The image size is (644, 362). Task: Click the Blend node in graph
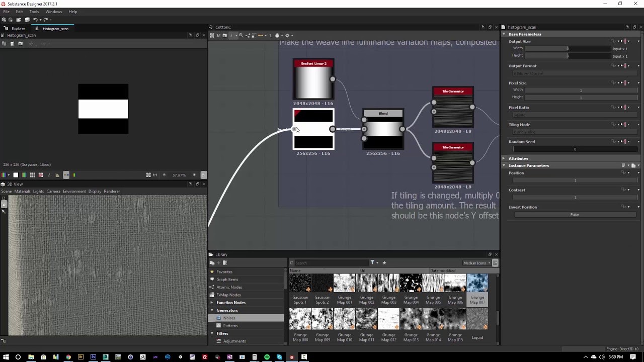click(x=383, y=129)
